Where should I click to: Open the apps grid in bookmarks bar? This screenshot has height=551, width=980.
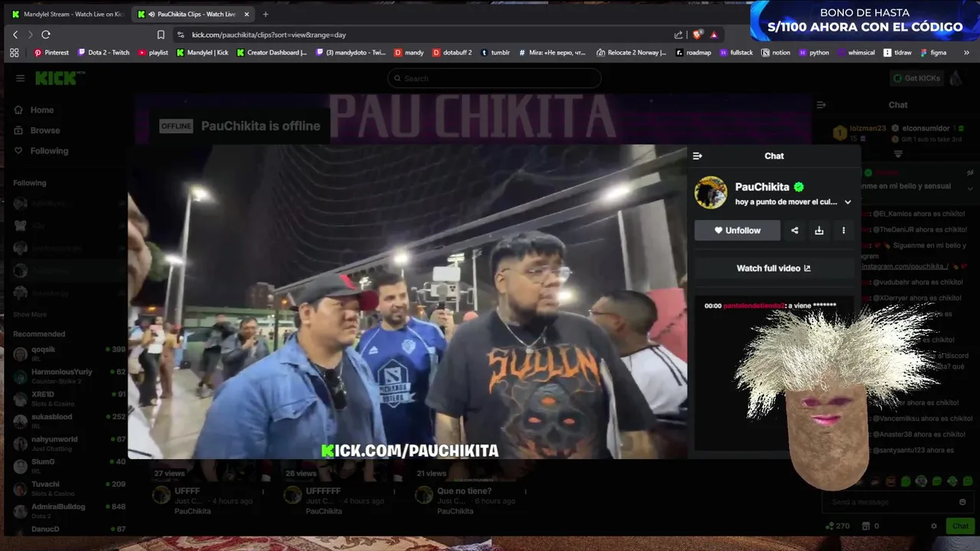tap(14, 53)
